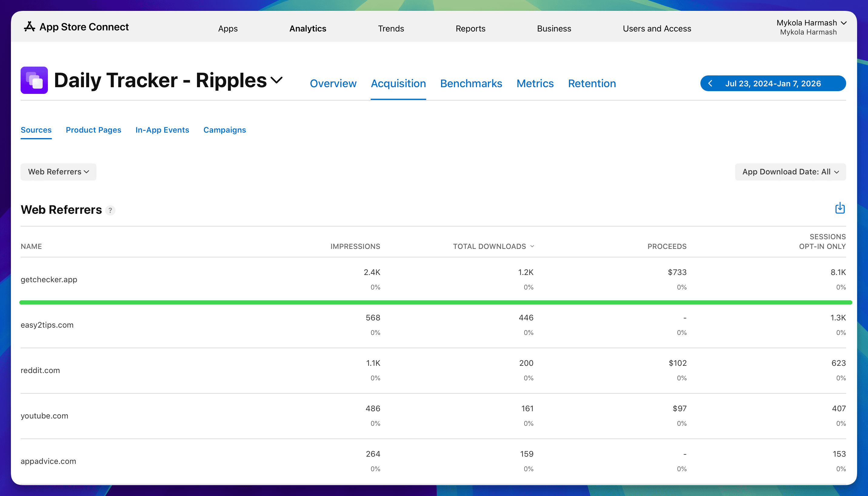The image size is (868, 496).
Task: Expand the Daily Tracker app name dropdown
Action: pyautogui.click(x=277, y=81)
